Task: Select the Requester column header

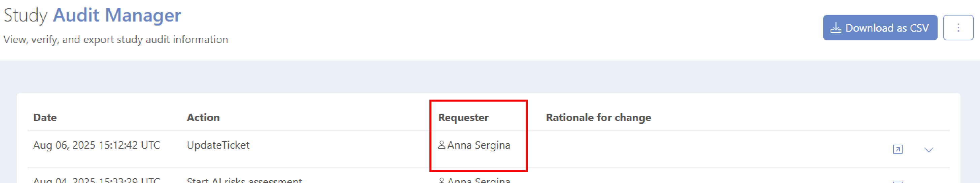Action: pyautogui.click(x=463, y=117)
